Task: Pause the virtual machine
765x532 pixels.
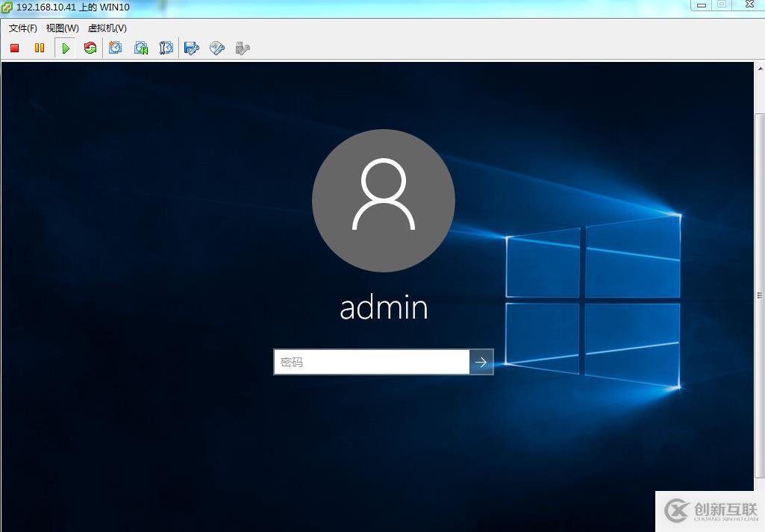Action: [40, 48]
